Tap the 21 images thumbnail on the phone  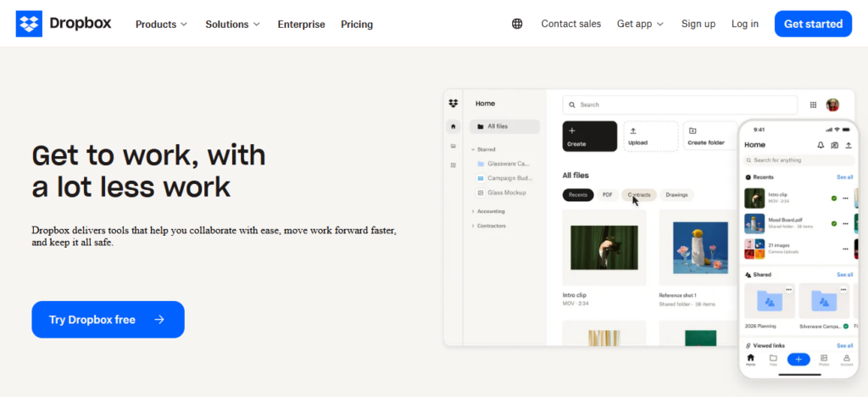(754, 249)
